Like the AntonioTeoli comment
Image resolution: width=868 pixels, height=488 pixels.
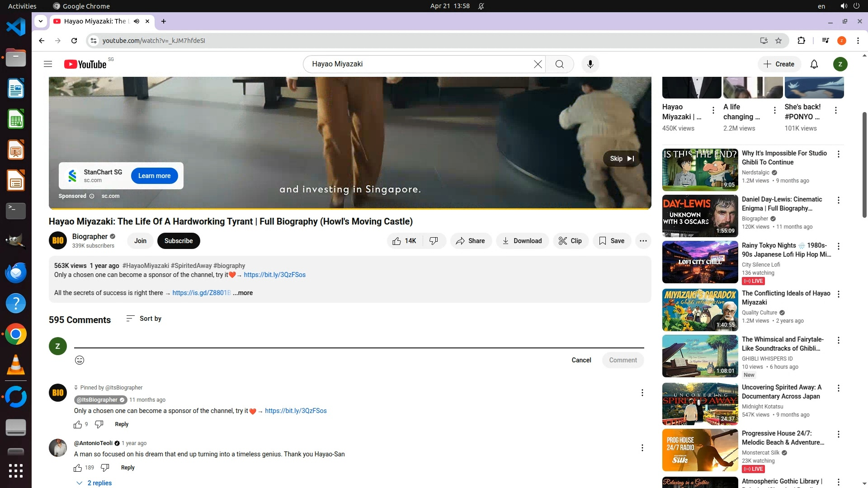pyautogui.click(x=78, y=468)
